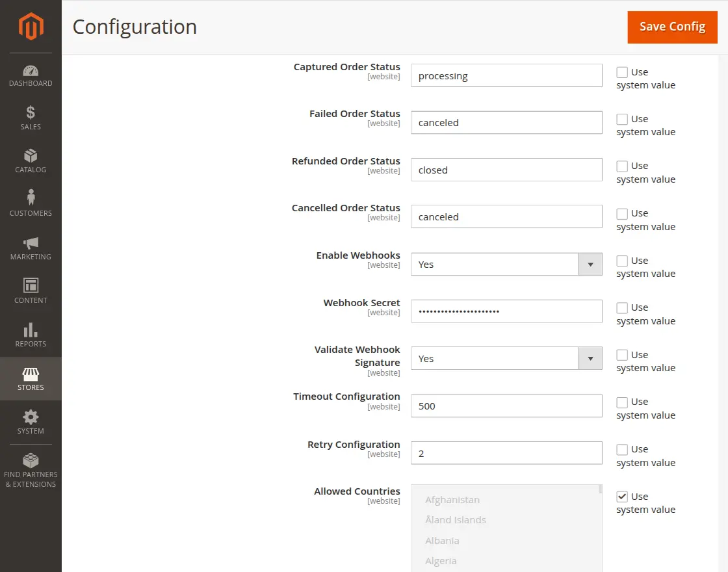This screenshot has width=728, height=572.
Task: Open the Catalog box icon
Action: tap(31, 155)
